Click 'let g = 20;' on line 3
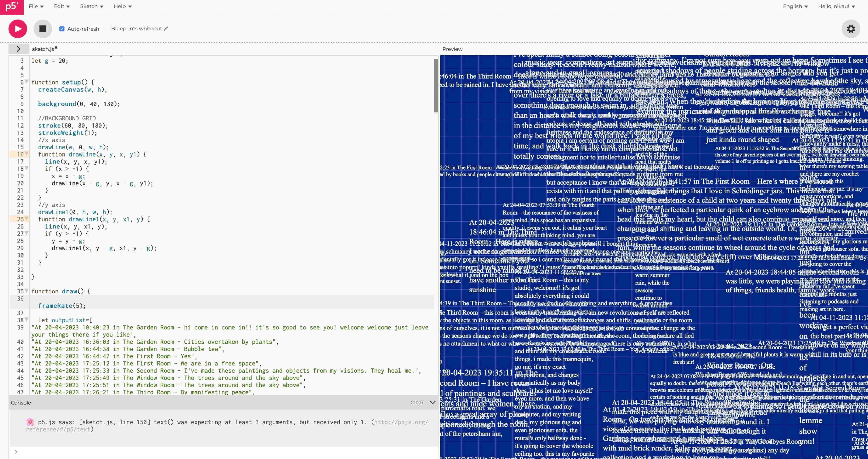The height and width of the screenshot is (459, 868). (x=50, y=61)
